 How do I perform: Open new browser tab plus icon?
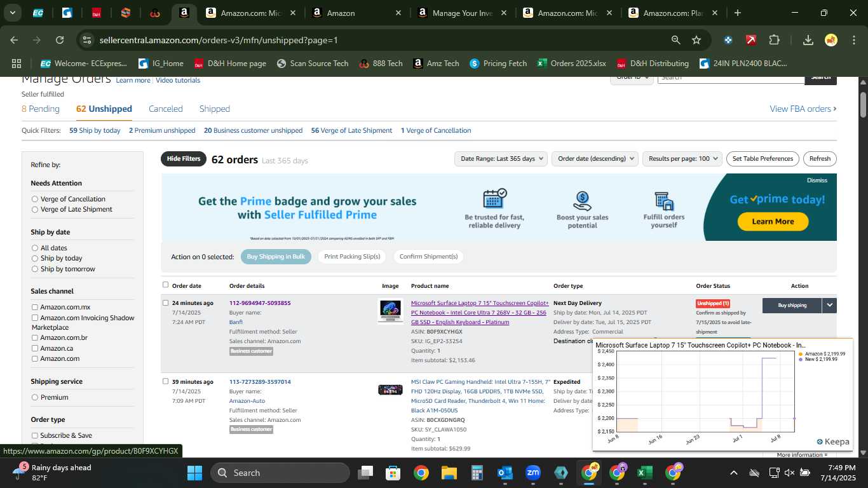point(737,13)
